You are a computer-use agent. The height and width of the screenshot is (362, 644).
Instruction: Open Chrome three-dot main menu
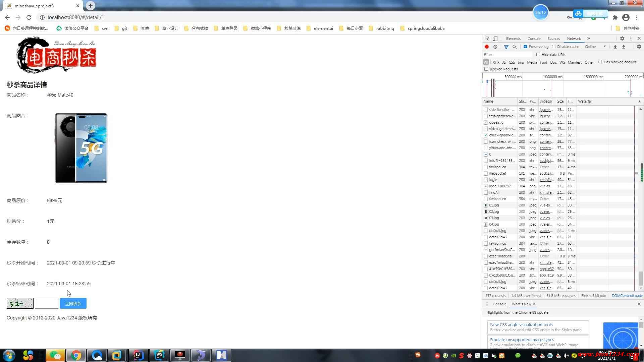click(x=637, y=17)
